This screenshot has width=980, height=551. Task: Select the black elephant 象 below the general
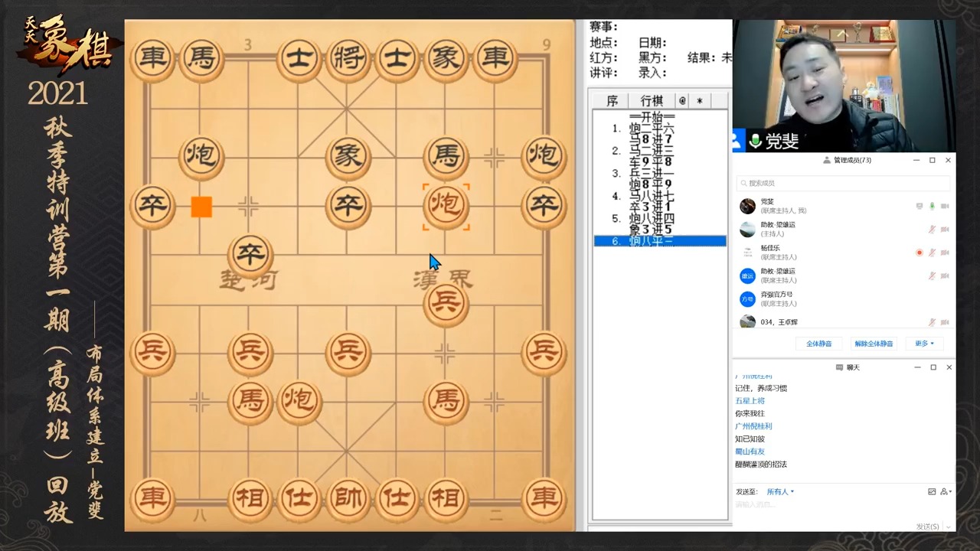coord(348,157)
